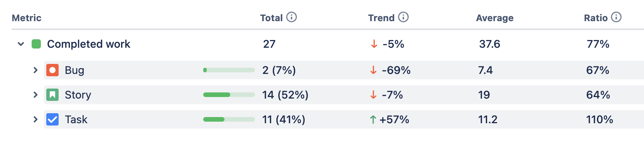Click the green Story bookmark icon

coord(52,95)
